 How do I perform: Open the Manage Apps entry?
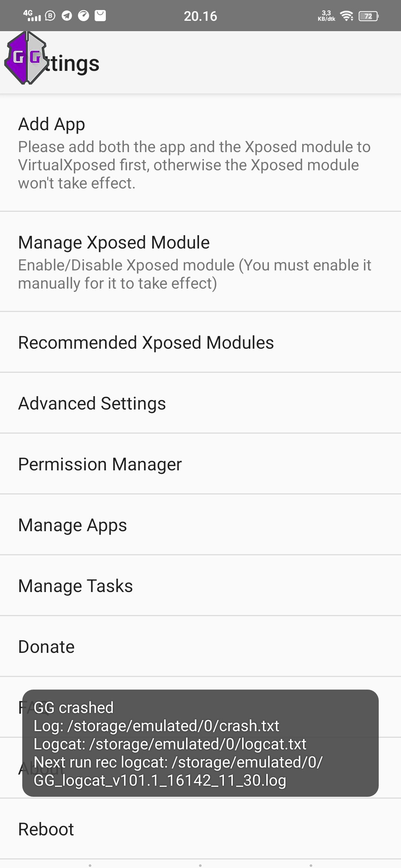(x=200, y=525)
